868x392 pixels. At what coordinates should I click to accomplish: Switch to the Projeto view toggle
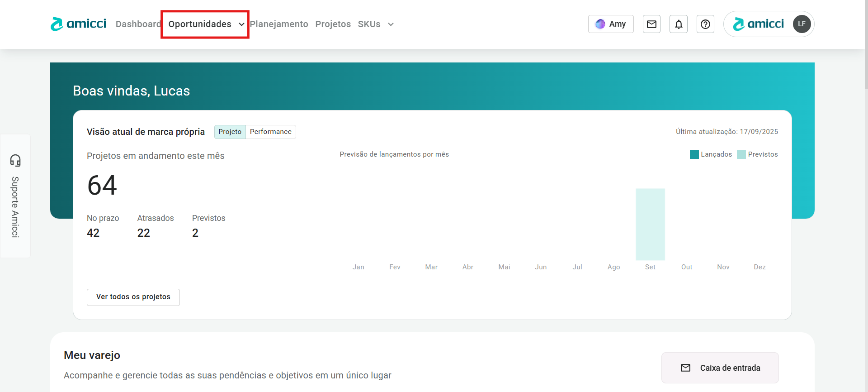click(x=230, y=132)
